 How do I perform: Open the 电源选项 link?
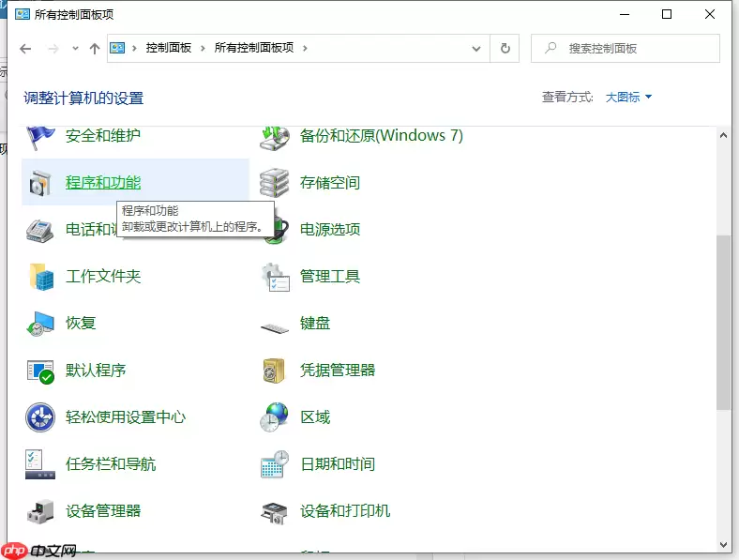click(x=330, y=230)
